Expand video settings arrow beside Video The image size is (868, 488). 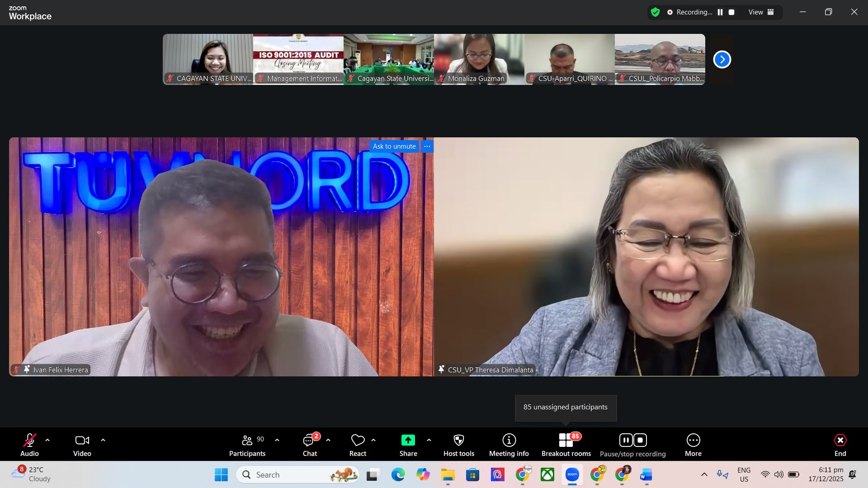[x=103, y=440]
